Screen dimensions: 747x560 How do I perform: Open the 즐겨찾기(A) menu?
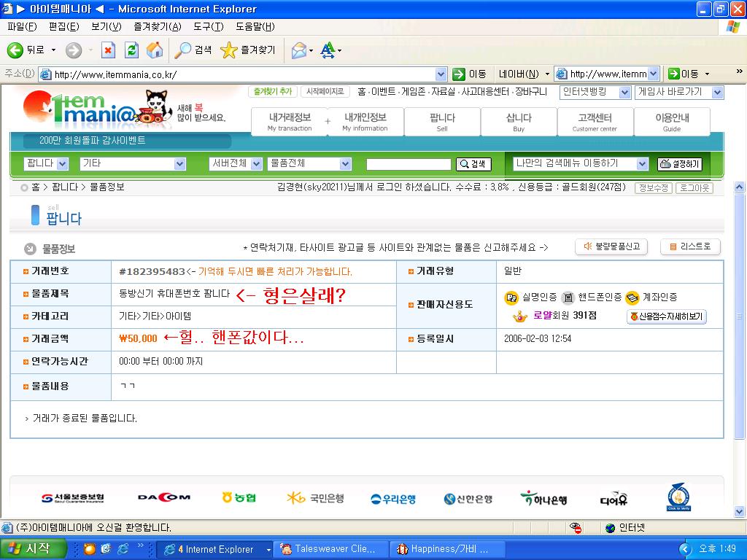tap(157, 27)
